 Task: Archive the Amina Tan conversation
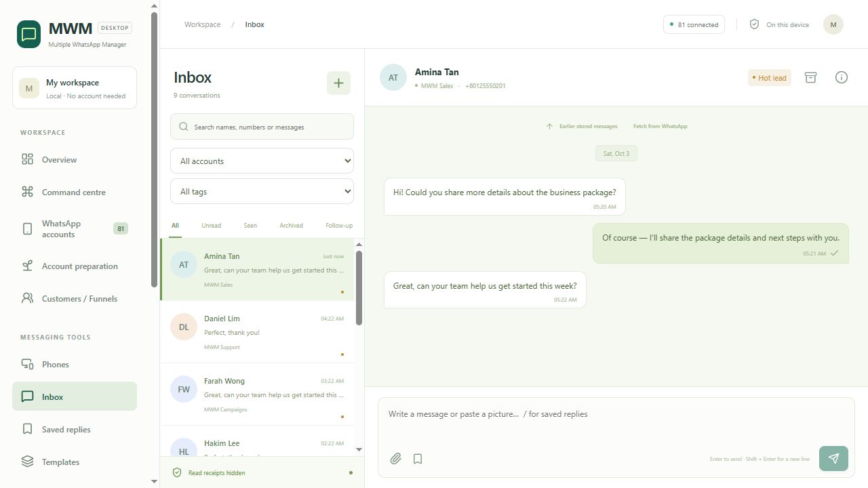click(x=810, y=77)
